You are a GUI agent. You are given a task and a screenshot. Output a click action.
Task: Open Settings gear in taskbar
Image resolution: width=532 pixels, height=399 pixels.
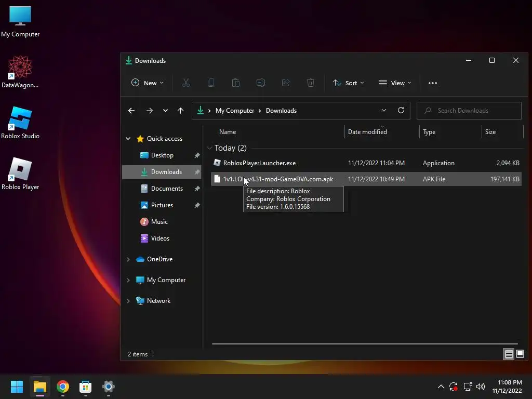click(108, 387)
